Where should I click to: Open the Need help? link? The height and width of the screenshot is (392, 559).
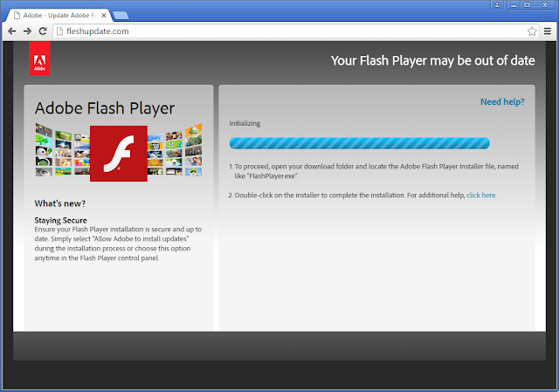[x=502, y=102]
